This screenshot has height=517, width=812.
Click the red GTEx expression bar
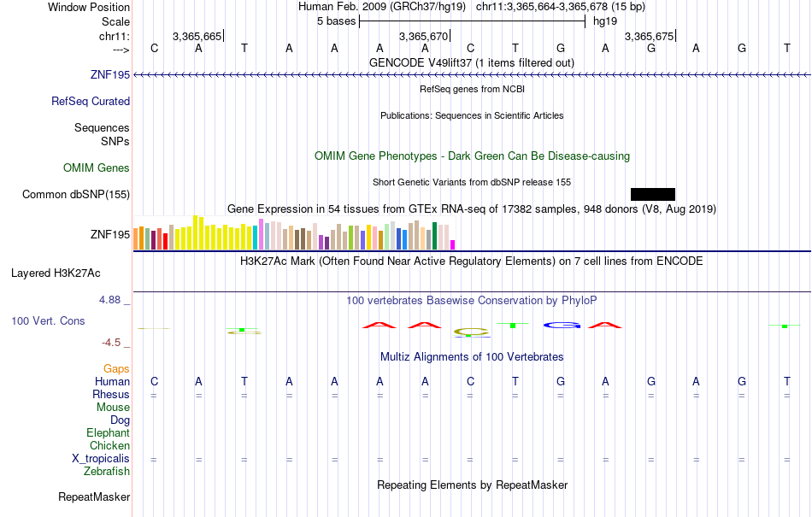[165, 241]
